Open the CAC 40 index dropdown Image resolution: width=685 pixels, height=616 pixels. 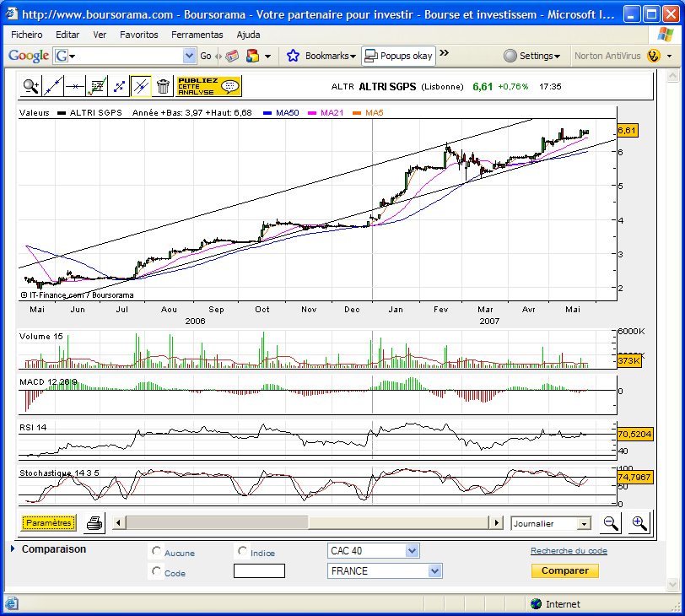[412, 551]
